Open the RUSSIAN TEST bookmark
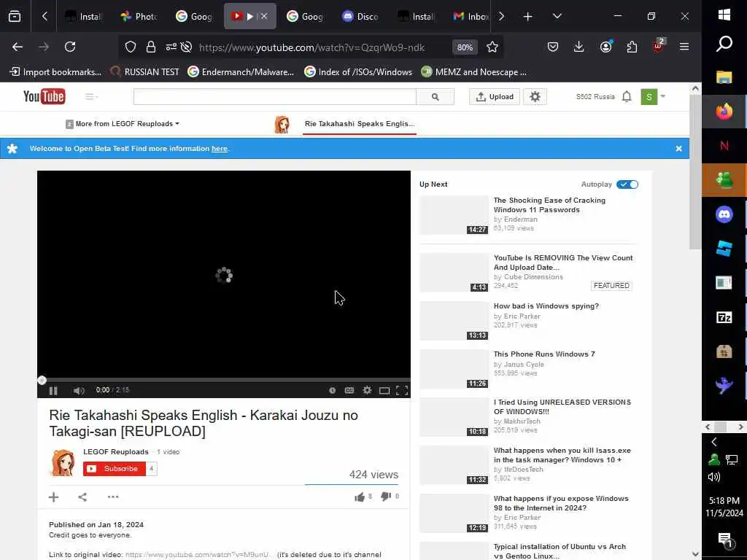Viewport: 747px width, 560px height. click(x=144, y=72)
